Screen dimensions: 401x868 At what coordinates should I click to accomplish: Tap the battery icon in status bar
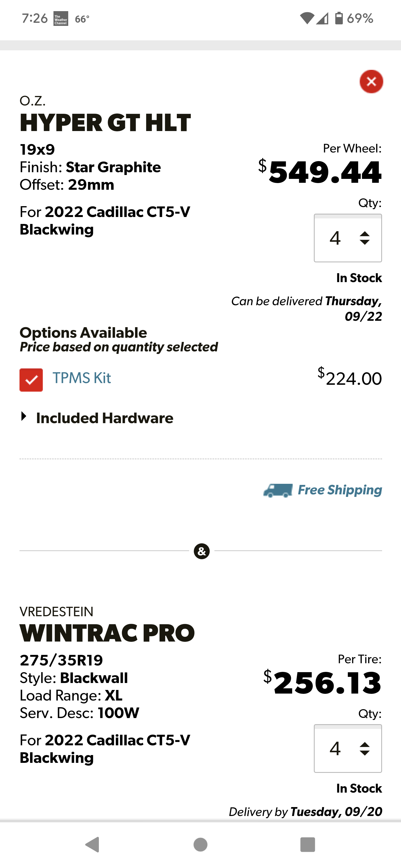339,18
